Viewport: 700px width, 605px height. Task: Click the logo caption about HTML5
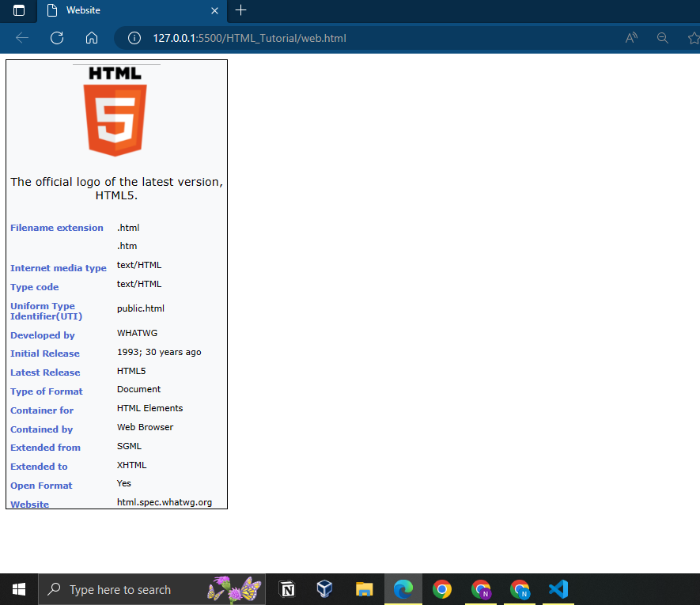(x=116, y=188)
